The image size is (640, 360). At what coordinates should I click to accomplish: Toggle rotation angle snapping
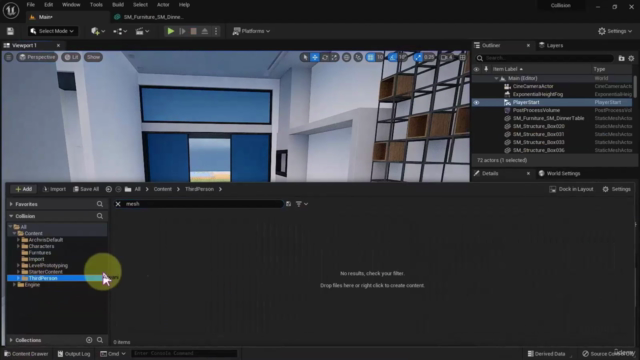pyautogui.click(x=392, y=58)
